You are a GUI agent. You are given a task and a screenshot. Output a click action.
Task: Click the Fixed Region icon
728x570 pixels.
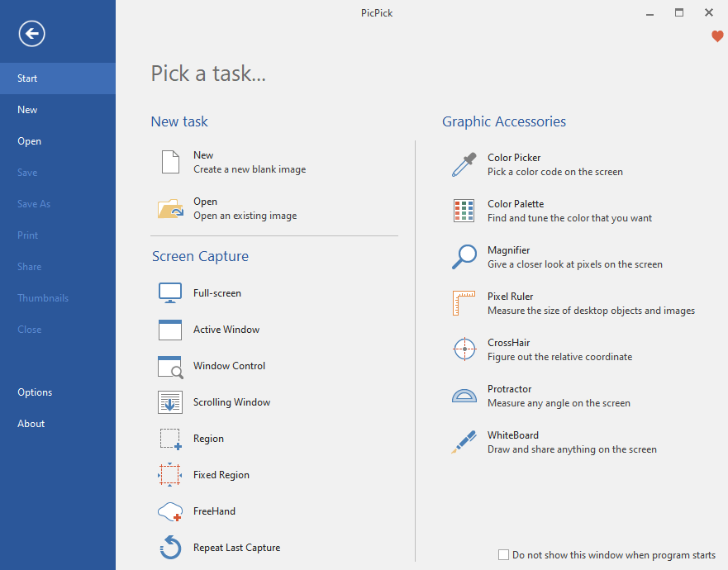(170, 474)
